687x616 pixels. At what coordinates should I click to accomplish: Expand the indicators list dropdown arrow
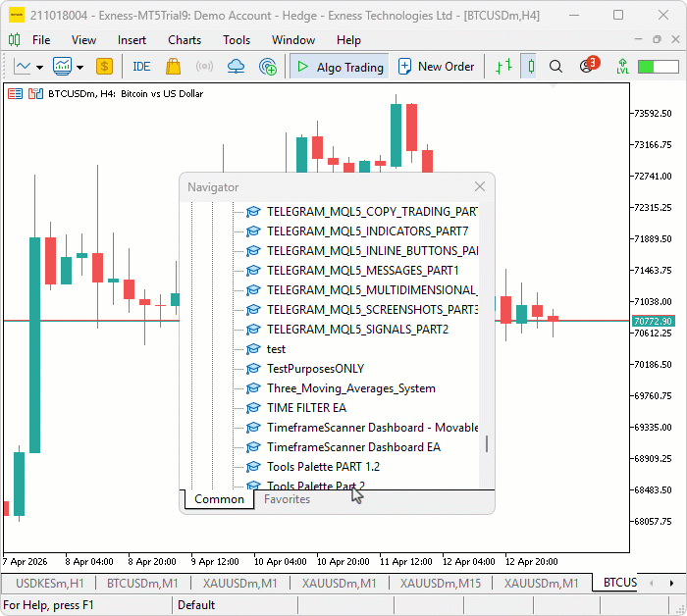pyautogui.click(x=79, y=68)
